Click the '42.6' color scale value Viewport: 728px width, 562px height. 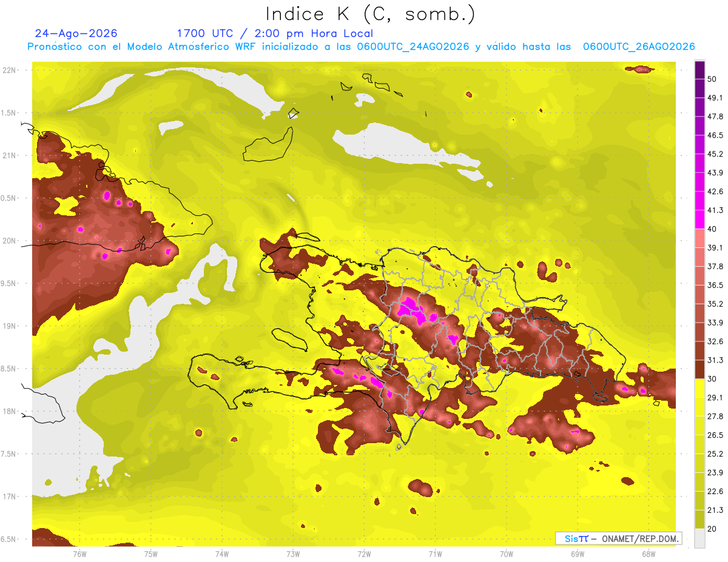(x=715, y=192)
